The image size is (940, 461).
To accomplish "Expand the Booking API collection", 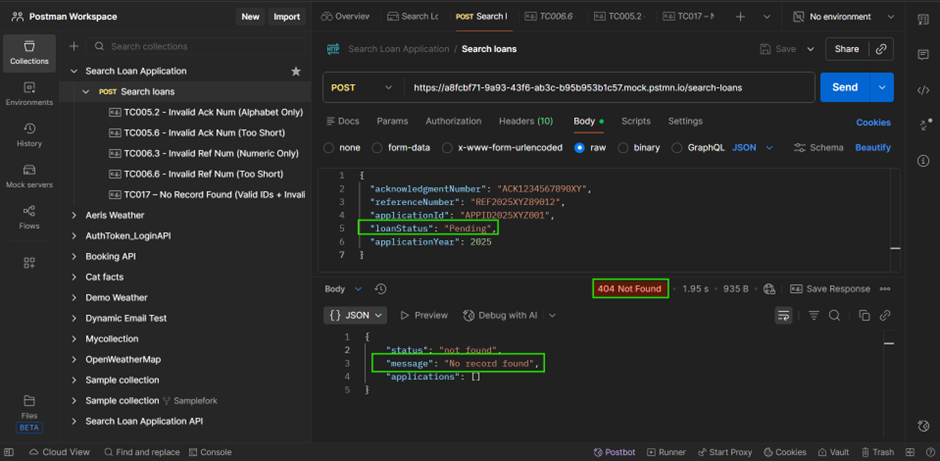I will [74, 257].
